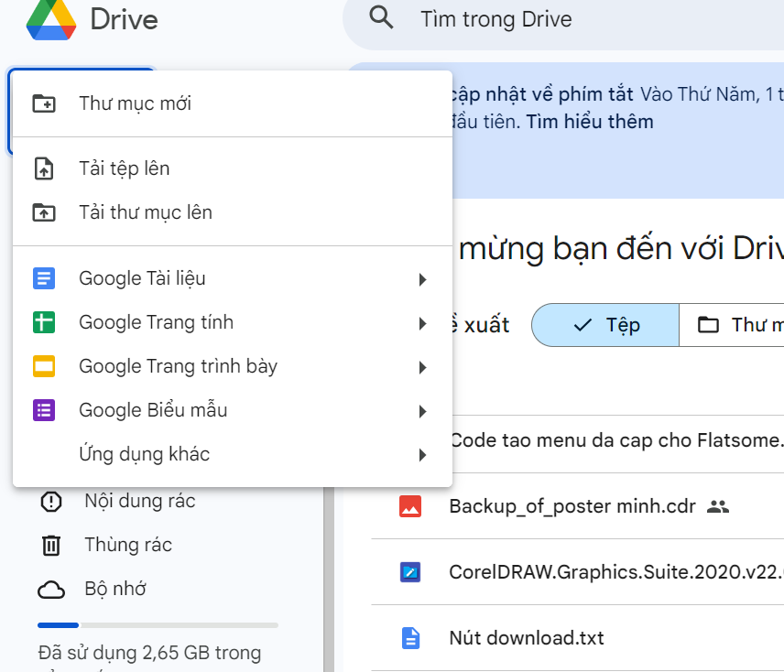Click the spam icon beside Nội dung rác
This screenshot has width=784, height=672.
51,502
